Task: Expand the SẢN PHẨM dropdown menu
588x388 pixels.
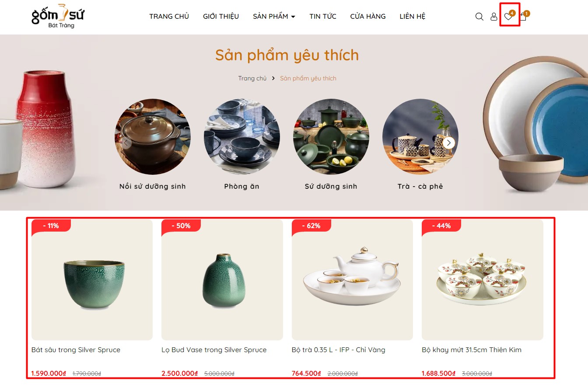Action: 274,16
